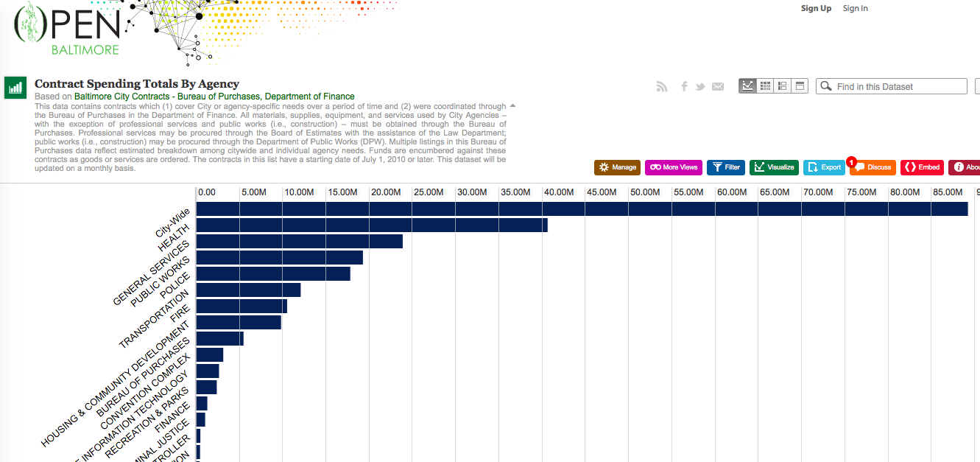Click the City-Wide axis label

coord(172,223)
